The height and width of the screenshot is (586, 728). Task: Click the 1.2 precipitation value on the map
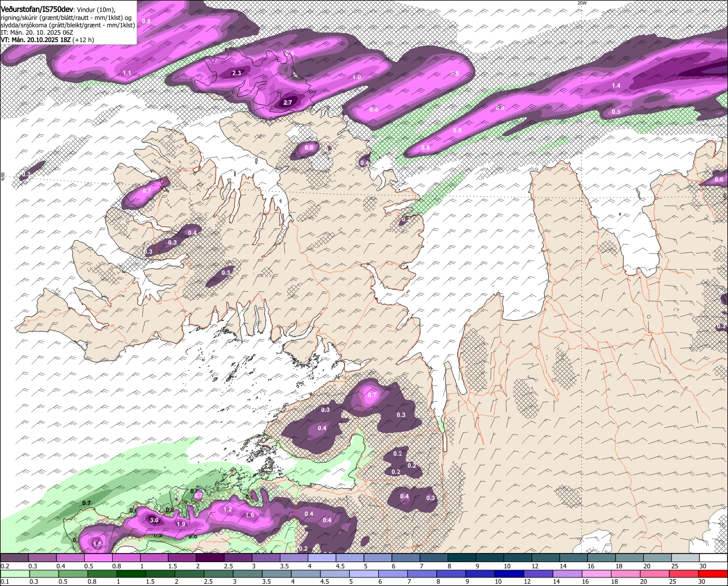227,509
